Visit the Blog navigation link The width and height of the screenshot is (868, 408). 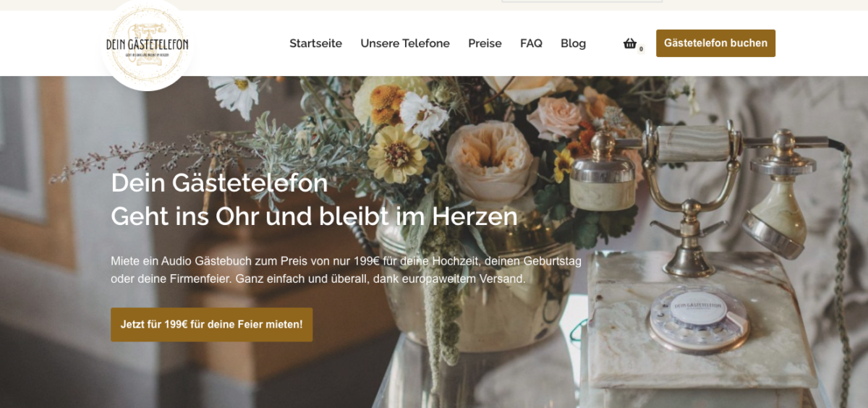pyautogui.click(x=573, y=43)
